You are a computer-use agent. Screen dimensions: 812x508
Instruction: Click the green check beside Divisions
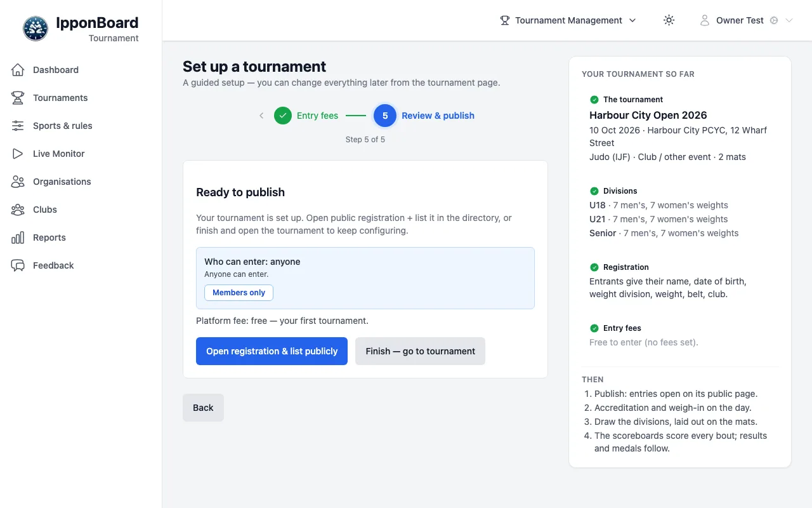[x=594, y=191]
